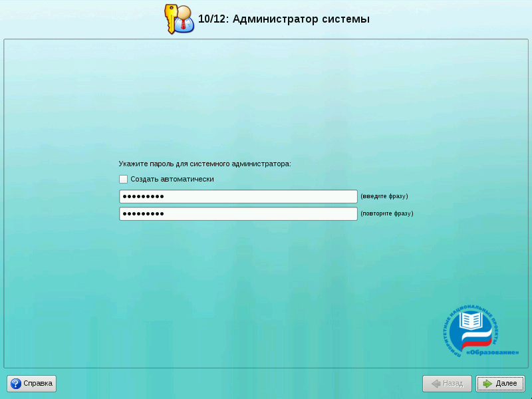Focus the first password field
532x399 pixels.
click(x=238, y=197)
